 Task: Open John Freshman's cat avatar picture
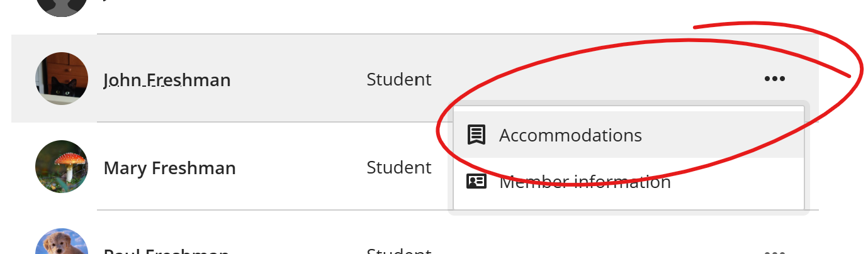coord(61,79)
